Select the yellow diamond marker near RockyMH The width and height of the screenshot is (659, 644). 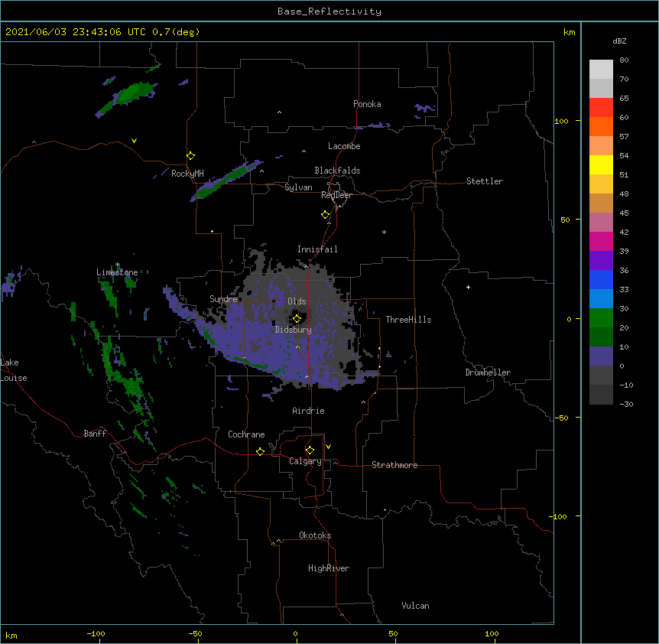(190, 156)
